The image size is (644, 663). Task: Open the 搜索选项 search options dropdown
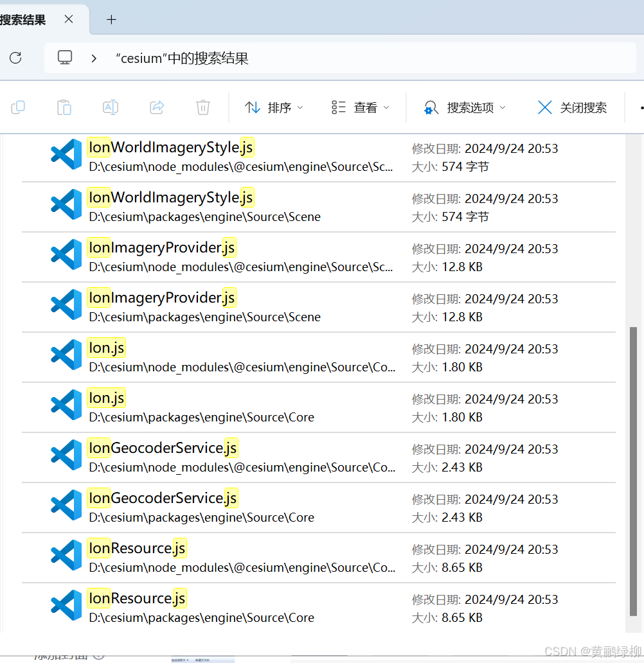pyautogui.click(x=465, y=107)
